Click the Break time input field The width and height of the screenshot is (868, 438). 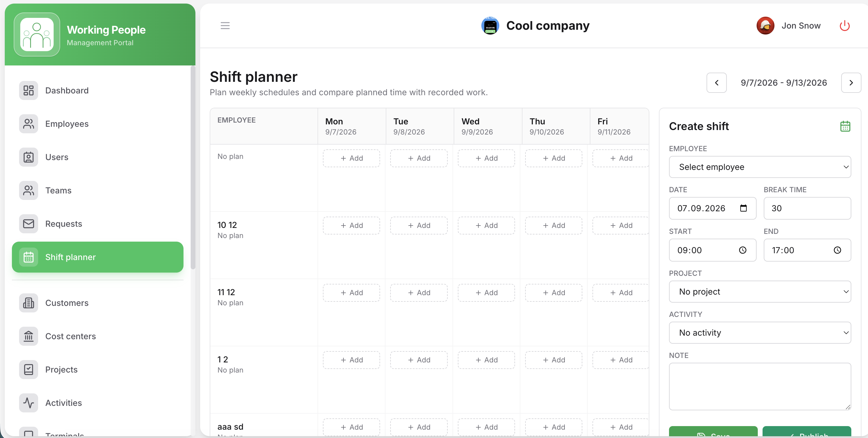[x=807, y=208]
